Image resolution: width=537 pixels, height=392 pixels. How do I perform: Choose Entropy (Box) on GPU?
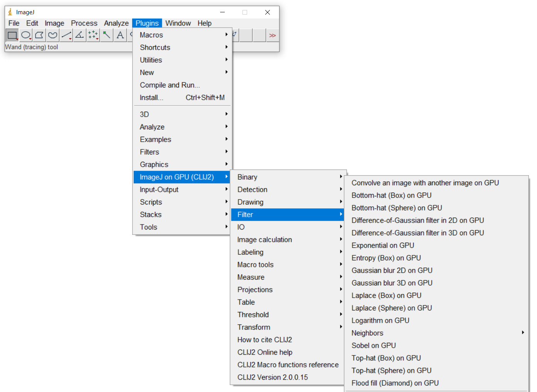pos(436,258)
